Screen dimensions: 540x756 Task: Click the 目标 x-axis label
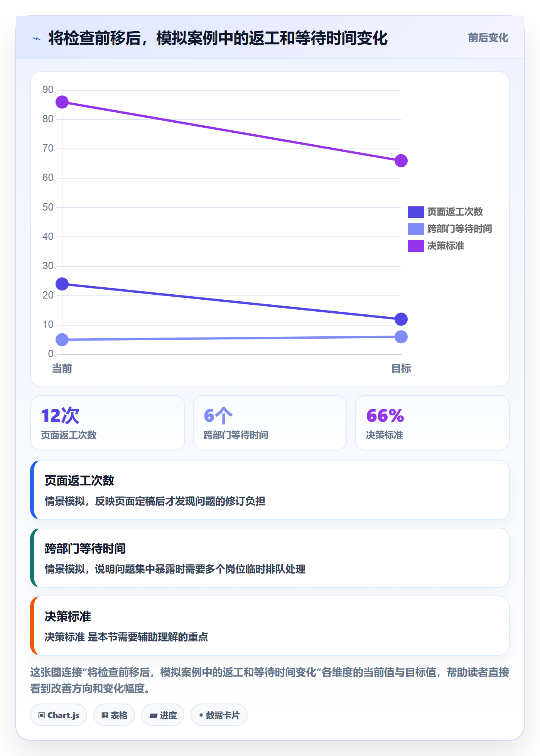click(401, 369)
